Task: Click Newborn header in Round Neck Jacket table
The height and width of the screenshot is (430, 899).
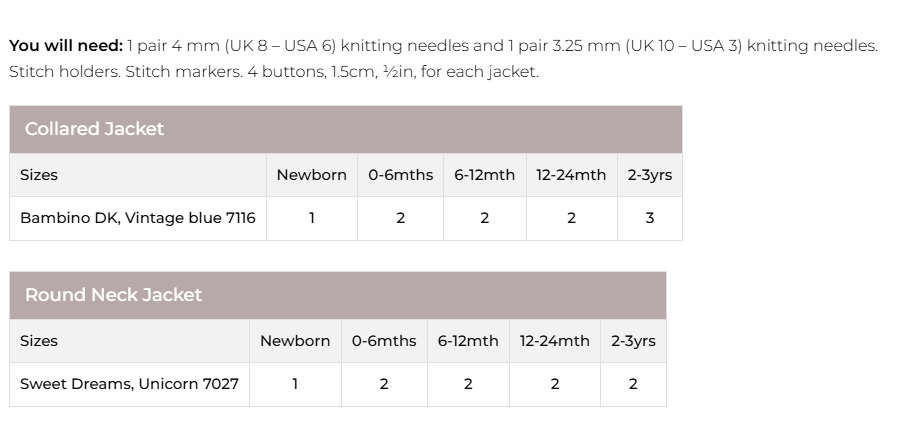Action: (x=295, y=341)
